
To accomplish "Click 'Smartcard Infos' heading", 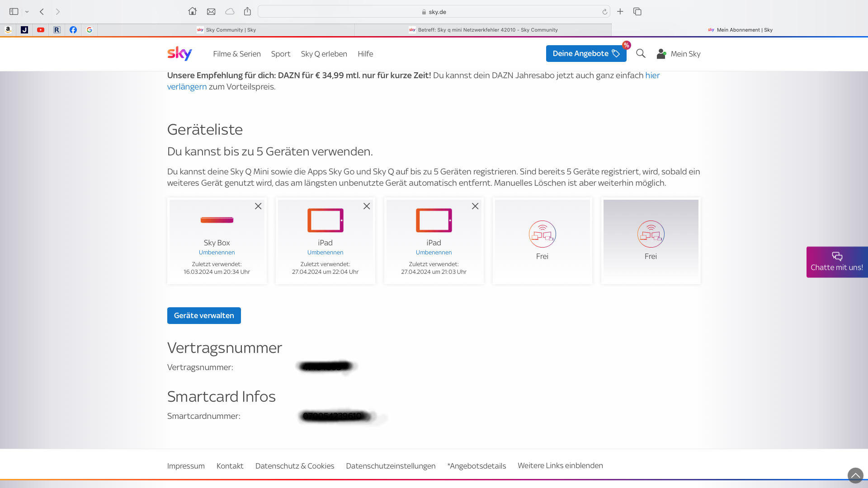I will click(x=221, y=396).
